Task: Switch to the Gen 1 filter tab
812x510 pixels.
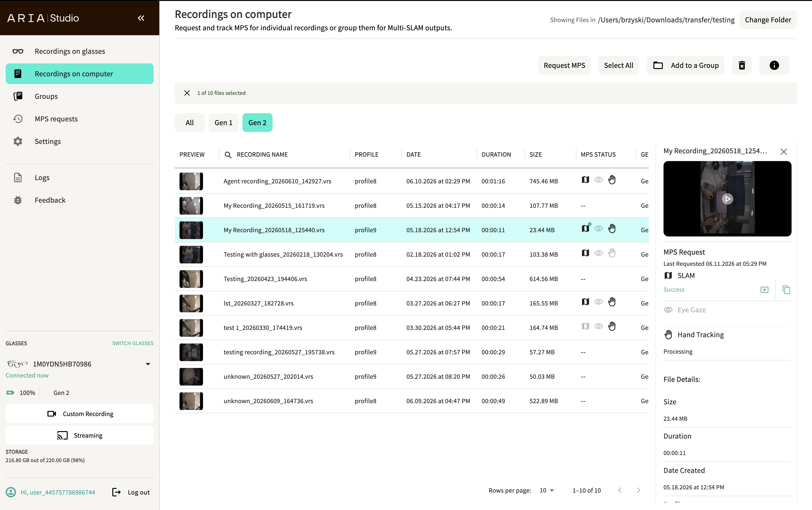Action: click(x=224, y=123)
